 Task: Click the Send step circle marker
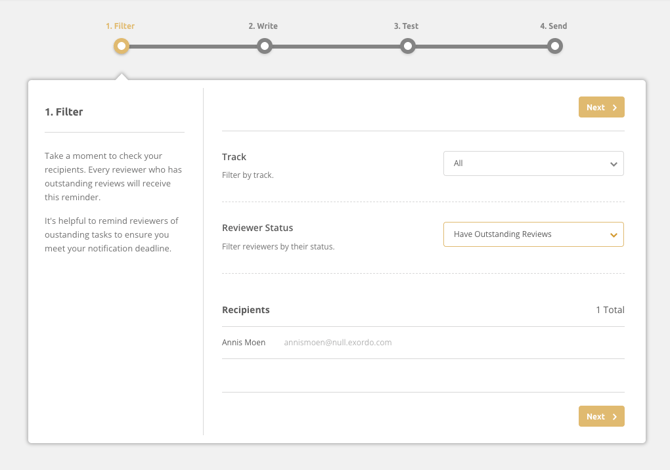tap(555, 46)
